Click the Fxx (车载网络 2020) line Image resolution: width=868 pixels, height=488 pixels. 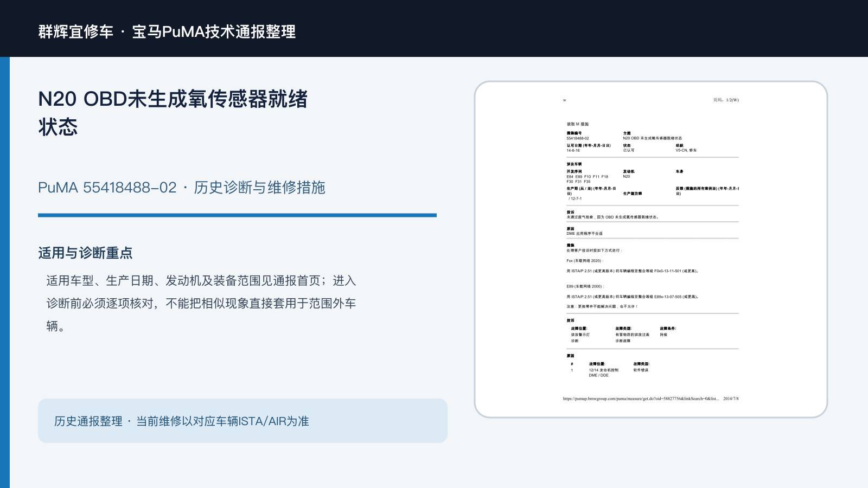[585, 261]
